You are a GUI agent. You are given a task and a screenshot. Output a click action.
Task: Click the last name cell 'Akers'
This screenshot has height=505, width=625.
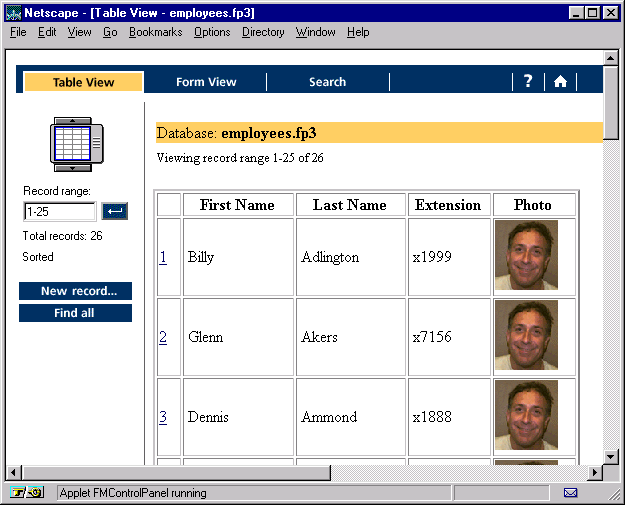tap(351, 337)
